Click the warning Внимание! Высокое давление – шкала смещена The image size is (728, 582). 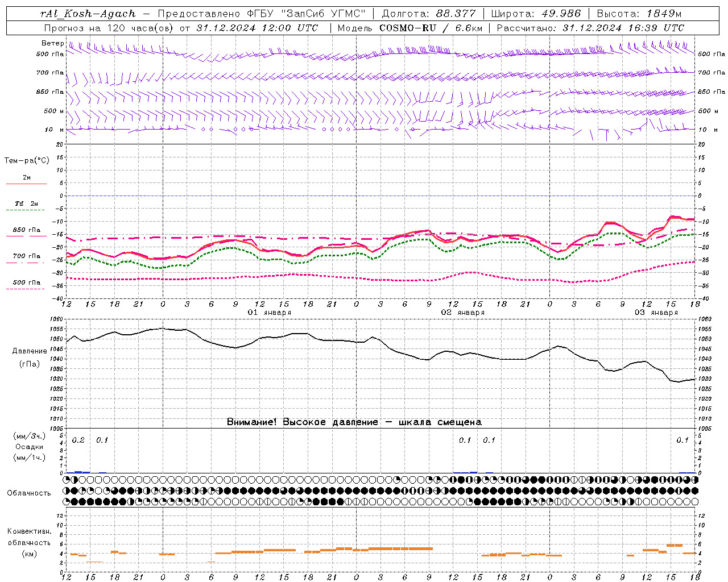(354, 422)
